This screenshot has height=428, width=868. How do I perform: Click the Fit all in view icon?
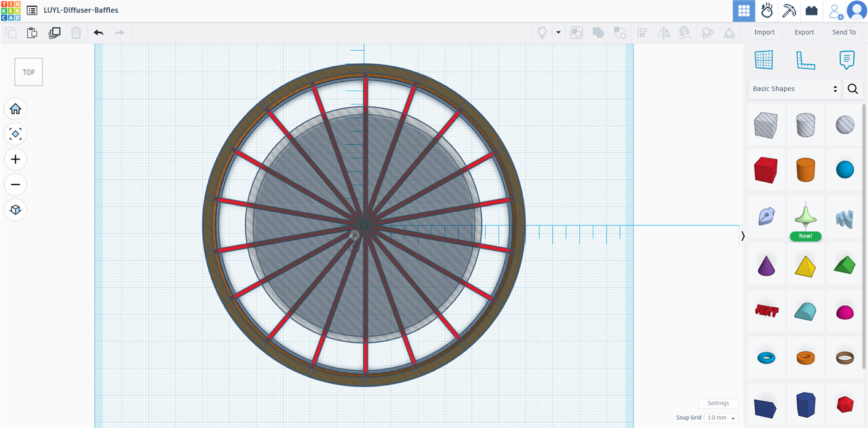[x=16, y=134]
